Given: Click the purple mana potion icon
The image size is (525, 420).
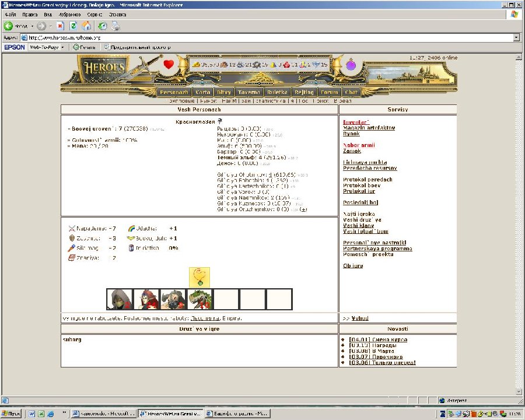Looking at the screenshot, I should 351,65.
